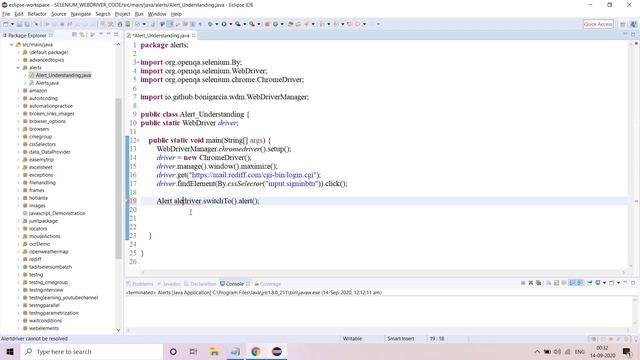Select the webelements package
Viewport: 640px width, 360px height.
pos(44,328)
